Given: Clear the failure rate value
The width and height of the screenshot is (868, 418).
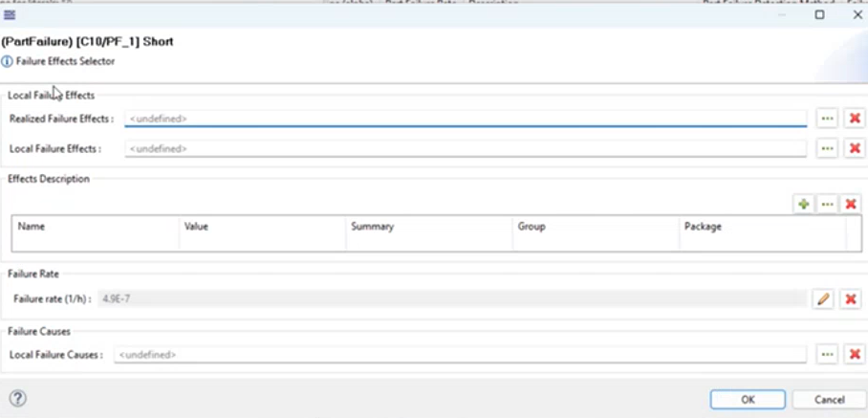Looking at the screenshot, I should 851,299.
